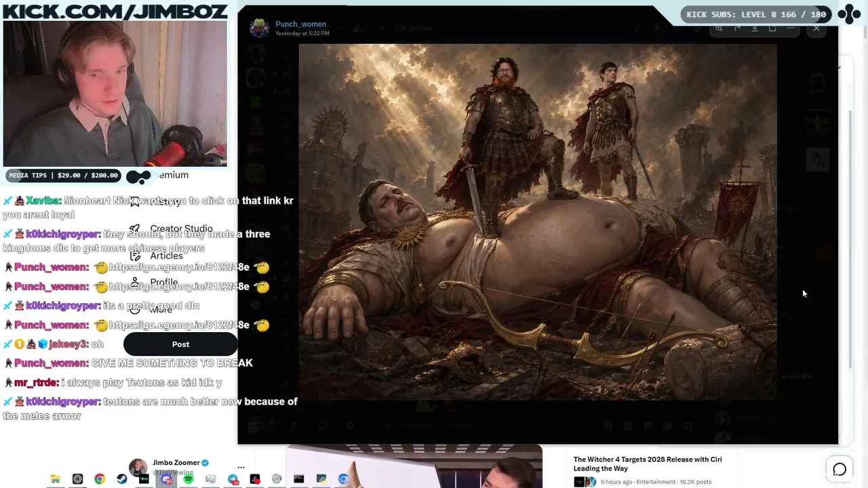Click the kick.com/jimboz channel title
Screen dimensions: 868x488
[115, 11]
